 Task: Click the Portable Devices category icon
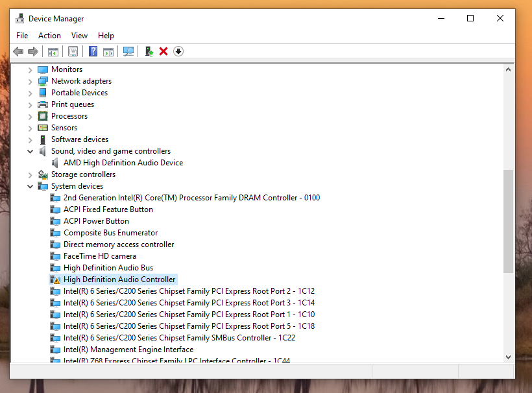pyautogui.click(x=43, y=93)
